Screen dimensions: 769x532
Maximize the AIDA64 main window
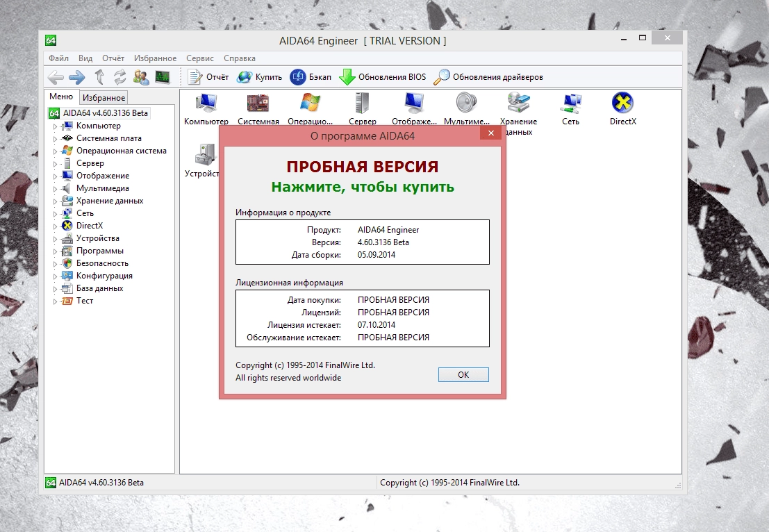(643, 38)
